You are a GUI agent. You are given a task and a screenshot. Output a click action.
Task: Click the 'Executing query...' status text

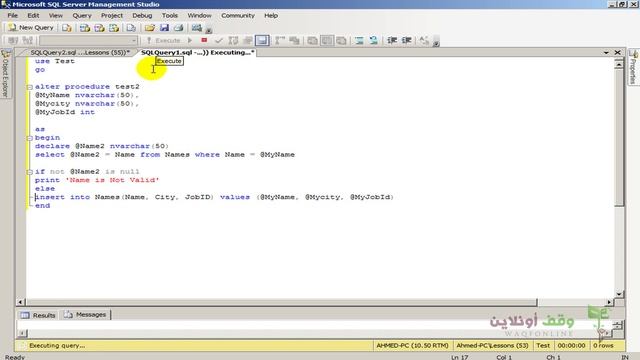[x=57, y=345]
